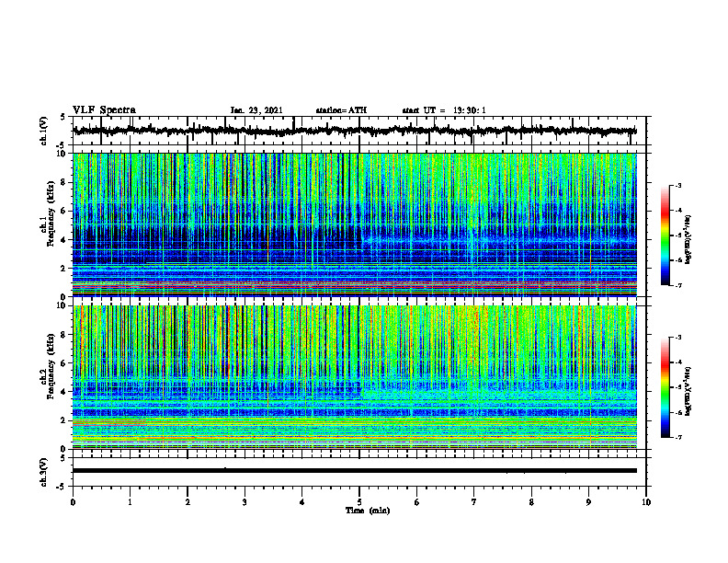Click the ch.1 voltage waveform trace
This screenshot has width=728, height=563.
(x=355, y=131)
